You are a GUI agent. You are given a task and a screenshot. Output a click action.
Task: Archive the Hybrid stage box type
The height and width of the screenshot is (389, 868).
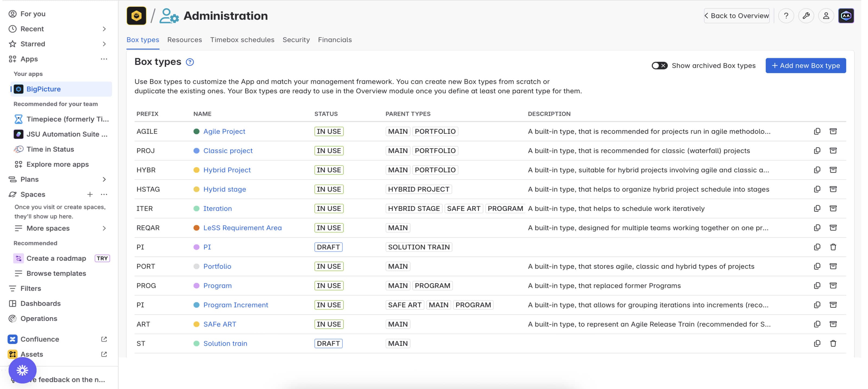pos(833,189)
